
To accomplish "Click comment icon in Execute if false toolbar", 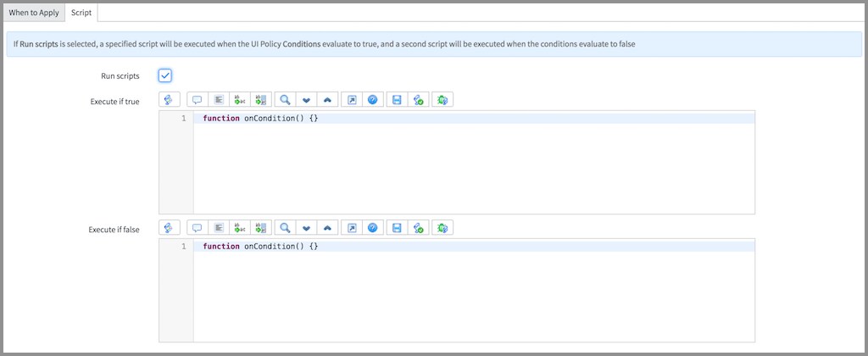I will coord(197,227).
